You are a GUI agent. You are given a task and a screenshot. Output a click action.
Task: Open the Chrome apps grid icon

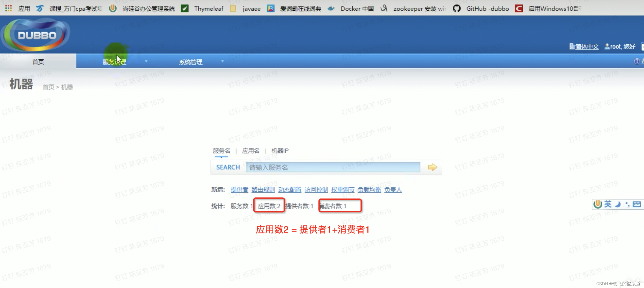[9, 9]
